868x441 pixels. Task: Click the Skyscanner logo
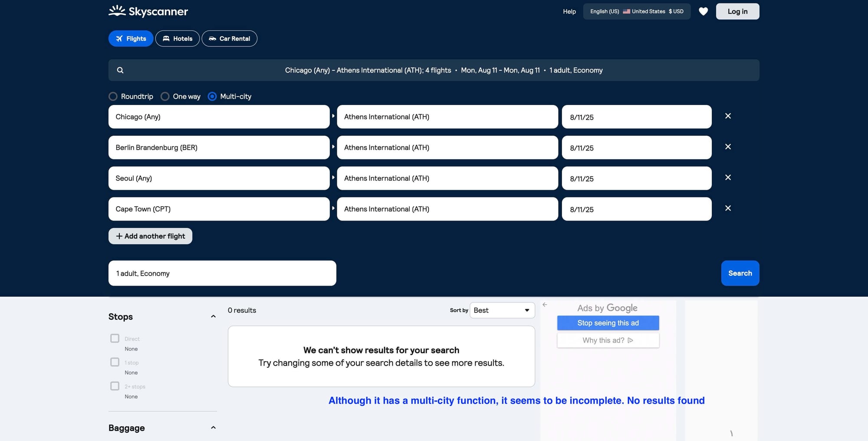148,11
